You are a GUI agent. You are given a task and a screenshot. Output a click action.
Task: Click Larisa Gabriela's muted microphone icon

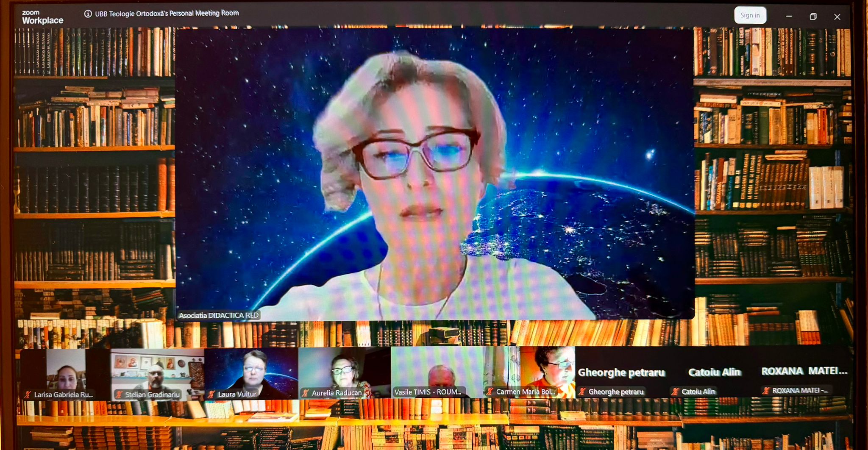pyautogui.click(x=28, y=394)
